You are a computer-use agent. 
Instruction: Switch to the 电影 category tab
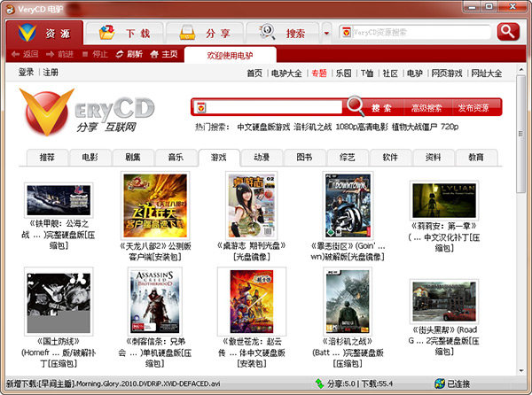click(90, 158)
